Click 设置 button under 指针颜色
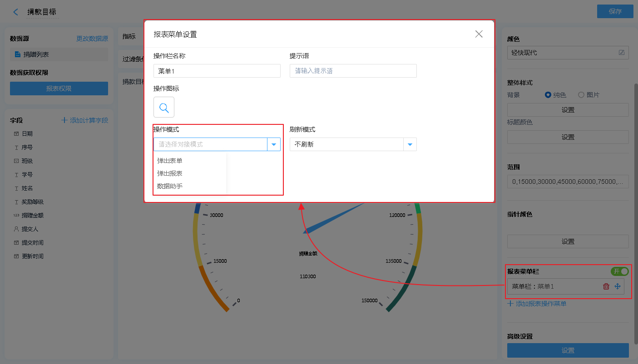This screenshot has width=638, height=364. (x=568, y=241)
